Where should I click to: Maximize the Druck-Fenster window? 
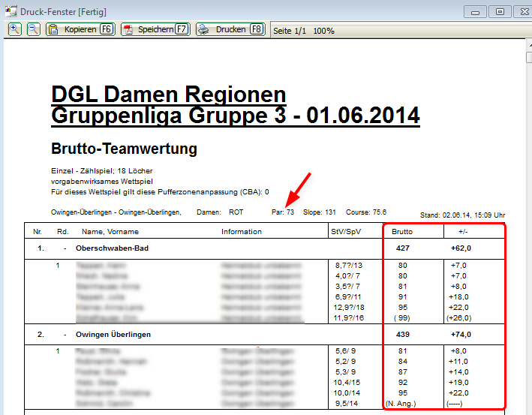(499, 11)
